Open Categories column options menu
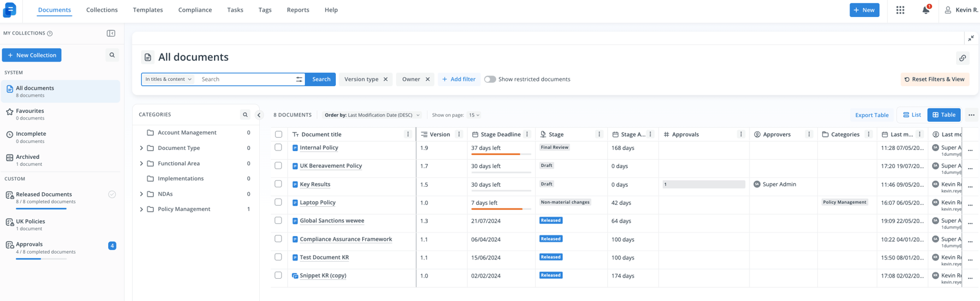Image resolution: width=980 pixels, height=301 pixels. click(x=868, y=134)
